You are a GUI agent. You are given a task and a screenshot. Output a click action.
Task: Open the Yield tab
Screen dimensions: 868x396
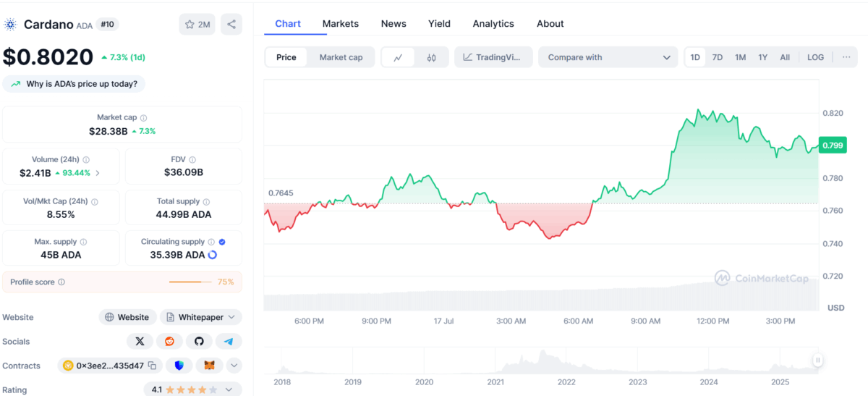coord(439,24)
